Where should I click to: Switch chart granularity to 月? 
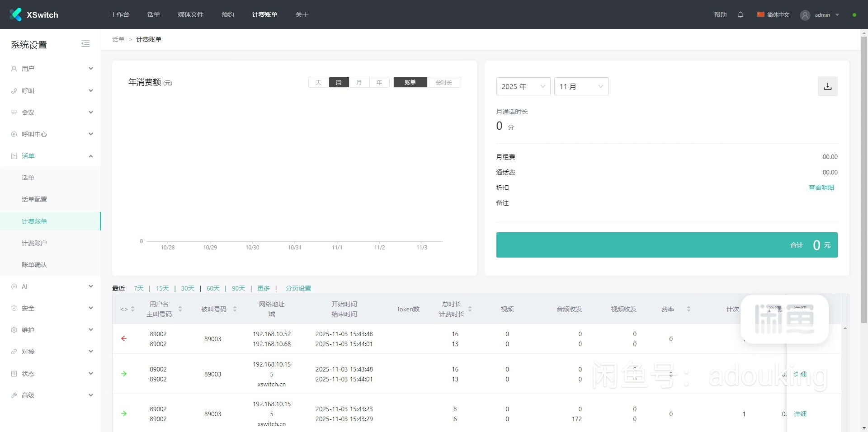click(x=359, y=82)
